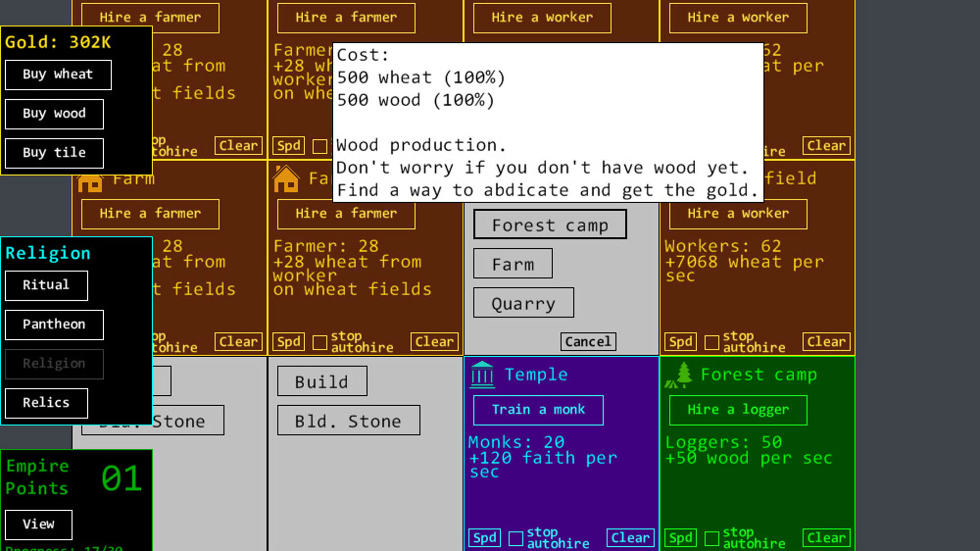
Task: Toggle stop autohire on center Farmer 28 tile
Action: (320, 342)
